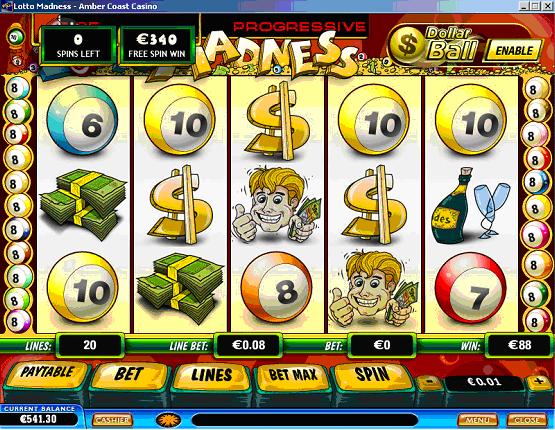Click the gold Dollar Ball coin logo

408,46
